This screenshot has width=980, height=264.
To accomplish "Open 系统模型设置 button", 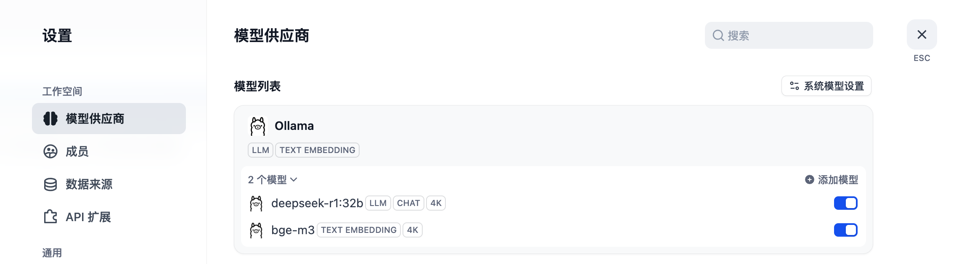I will click(826, 86).
